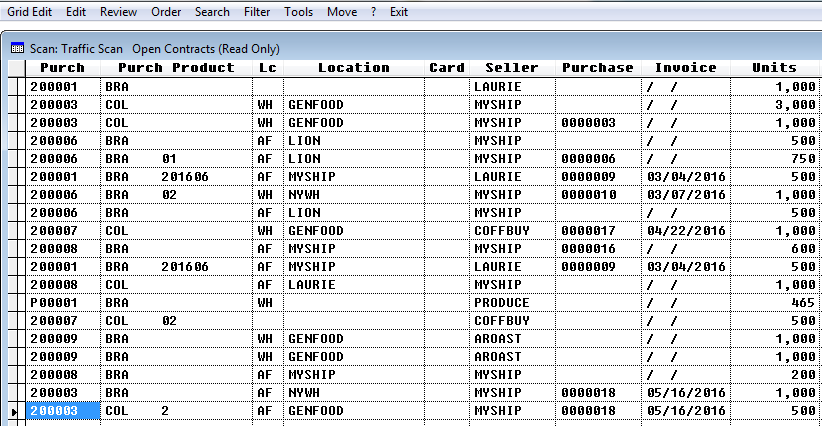The width and height of the screenshot is (822, 426).
Task: Click the Invoice column header
Action: tap(686, 68)
